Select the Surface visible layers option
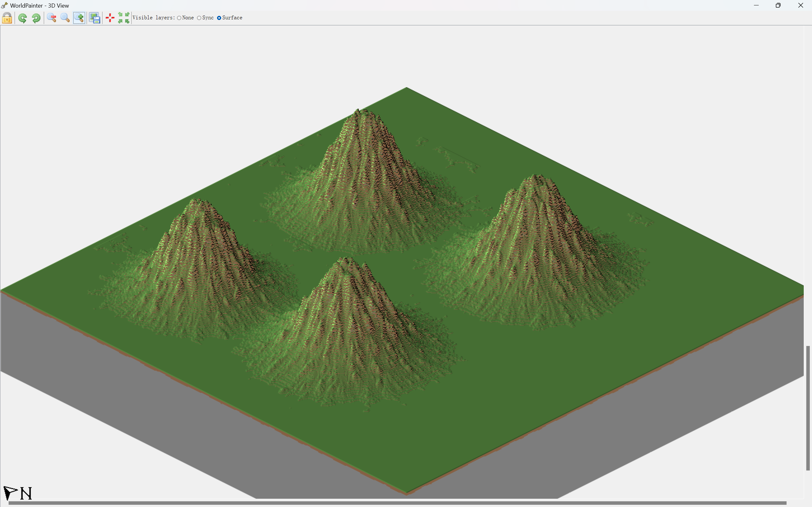Screen dimensions: 812x507 219,18
